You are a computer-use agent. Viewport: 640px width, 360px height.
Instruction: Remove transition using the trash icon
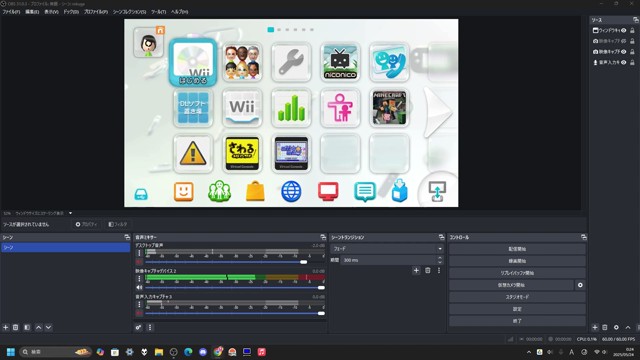pos(428,270)
